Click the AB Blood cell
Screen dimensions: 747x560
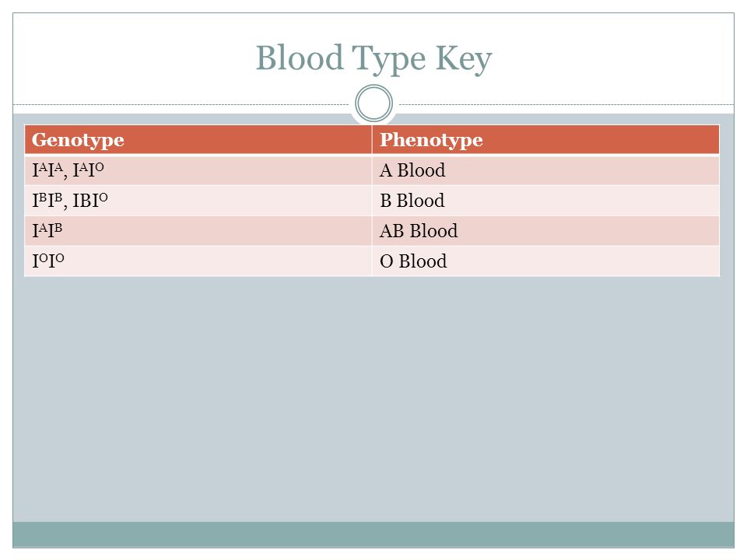(545, 231)
